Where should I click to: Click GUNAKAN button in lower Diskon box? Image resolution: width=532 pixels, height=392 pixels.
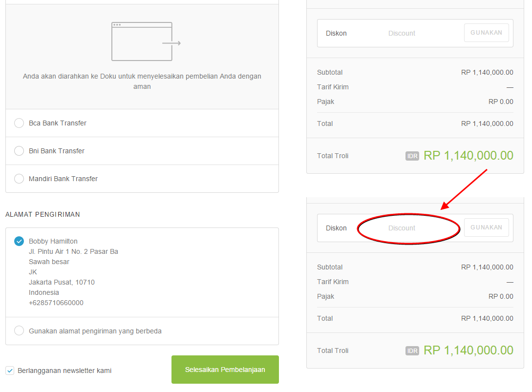(486, 227)
